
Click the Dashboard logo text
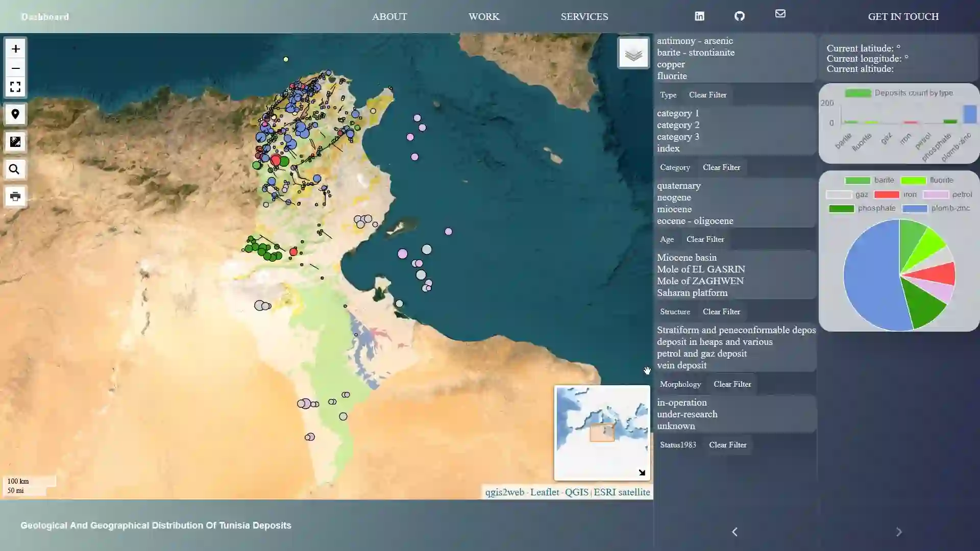[45, 17]
